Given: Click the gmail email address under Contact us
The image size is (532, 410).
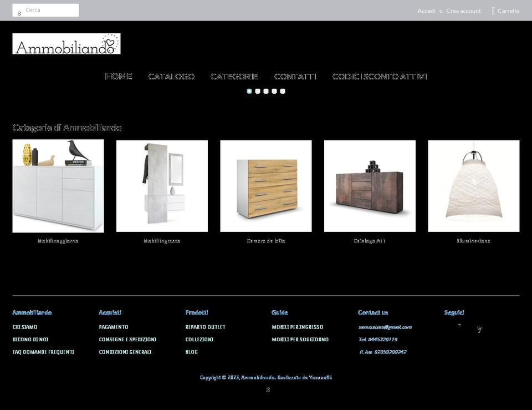Looking at the screenshot, I should click(385, 327).
